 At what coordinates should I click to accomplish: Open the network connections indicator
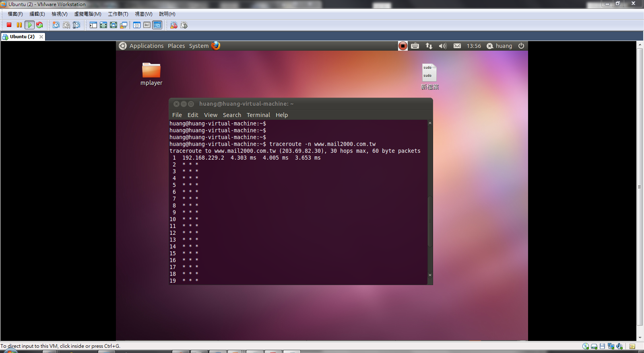tap(429, 46)
